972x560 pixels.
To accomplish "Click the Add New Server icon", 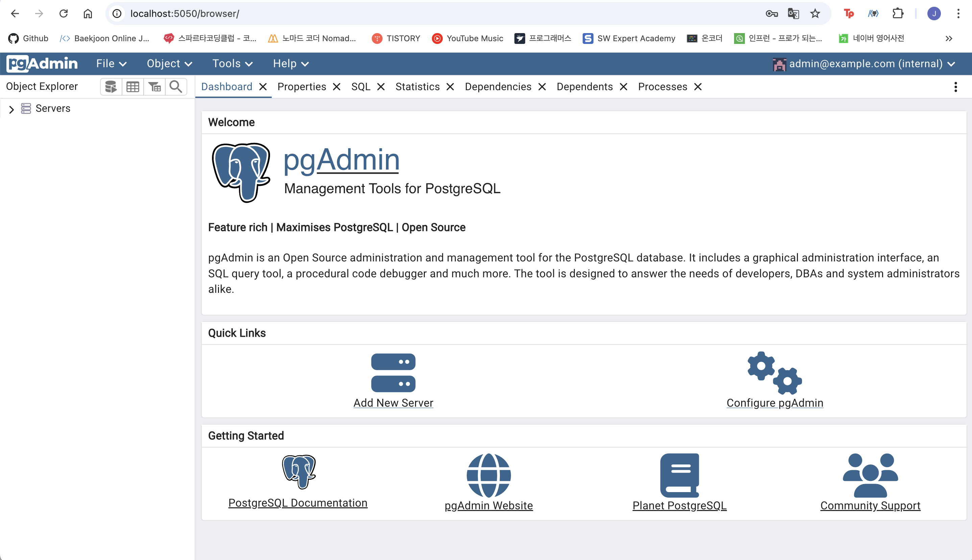I will pos(393,372).
